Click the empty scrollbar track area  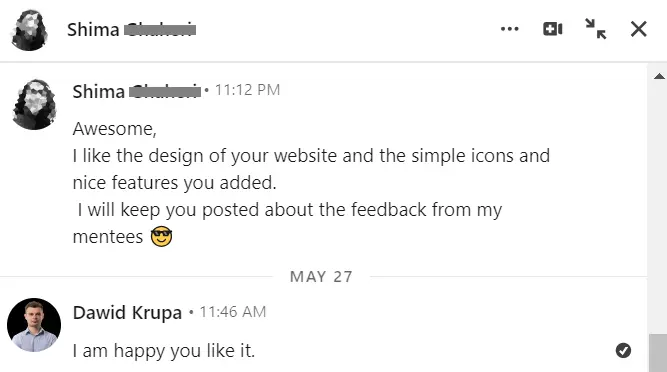point(658,208)
